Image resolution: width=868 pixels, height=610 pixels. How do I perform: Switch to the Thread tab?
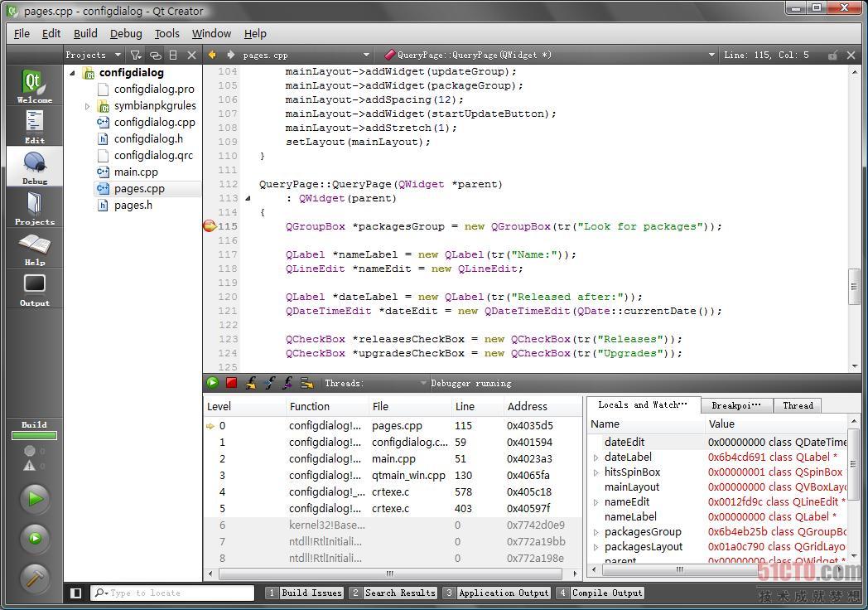798,405
